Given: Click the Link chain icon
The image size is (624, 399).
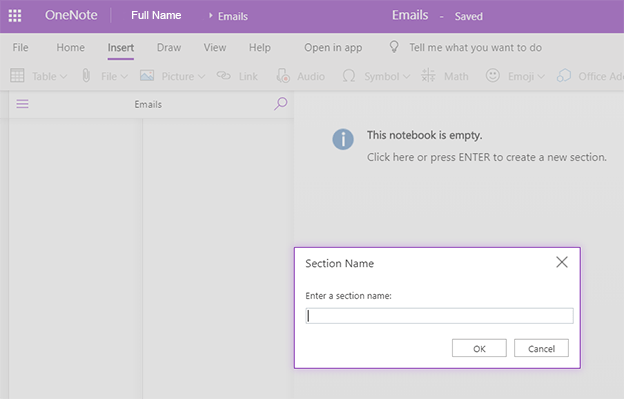Looking at the screenshot, I should tap(224, 75).
